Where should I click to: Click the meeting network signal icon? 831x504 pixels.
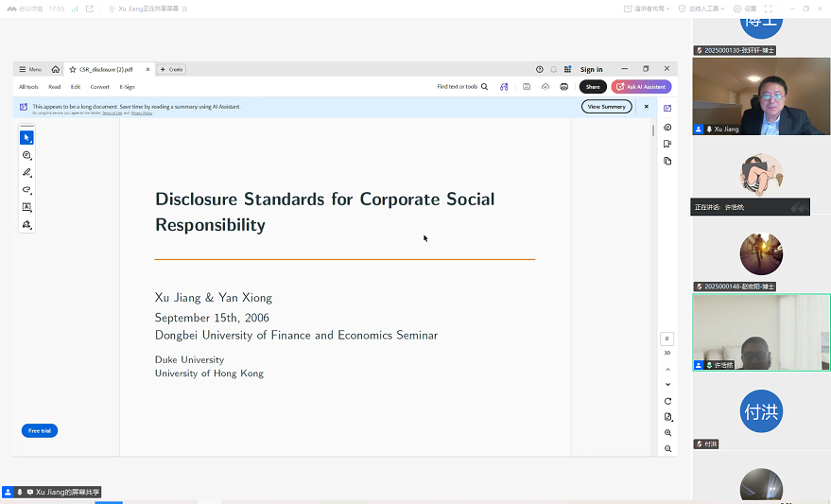pos(75,9)
